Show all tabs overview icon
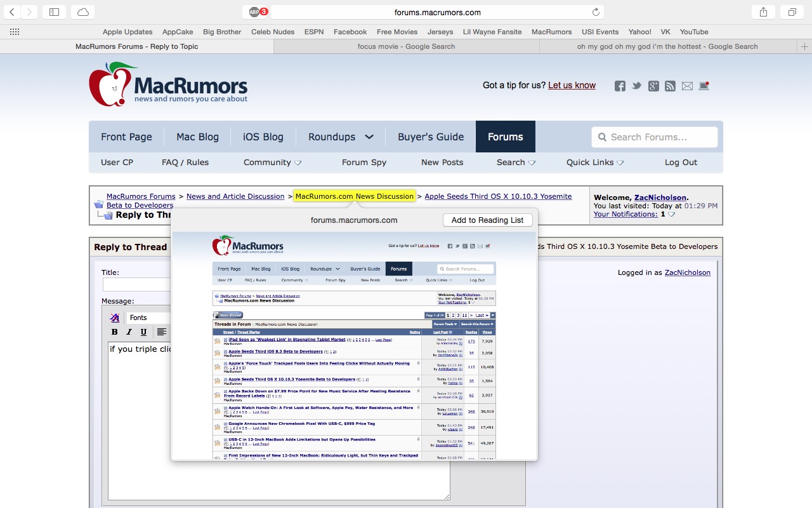The image size is (812, 508). coord(792,12)
